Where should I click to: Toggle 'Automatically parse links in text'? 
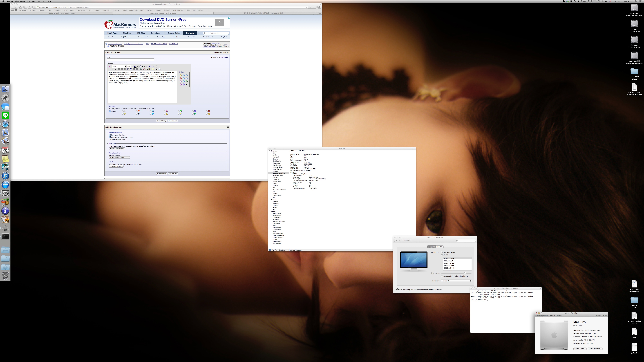[110, 137]
